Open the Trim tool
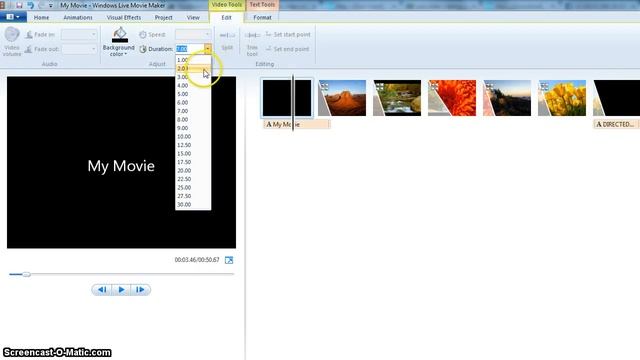Screen dimensions: 640x360 point(252,43)
